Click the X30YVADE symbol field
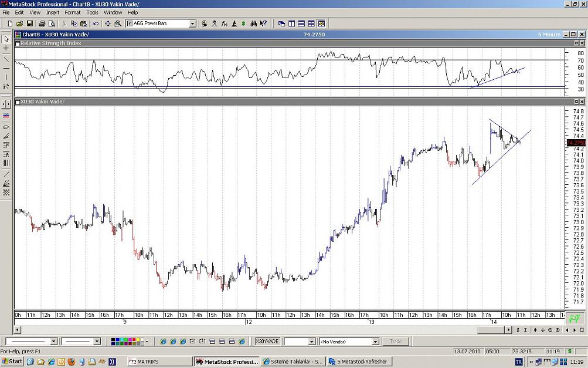588x368 pixels. pos(267,342)
